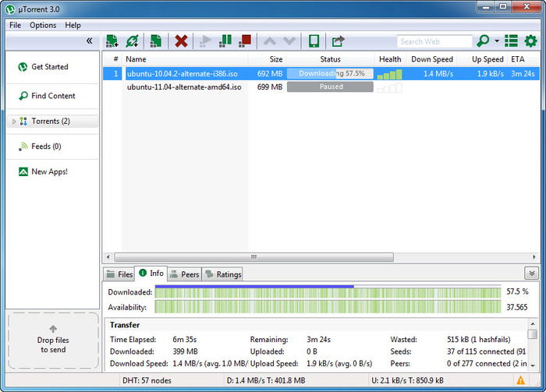Viewport: 546px width, 392px height.
Task: Sort by the # column header
Action: point(115,59)
